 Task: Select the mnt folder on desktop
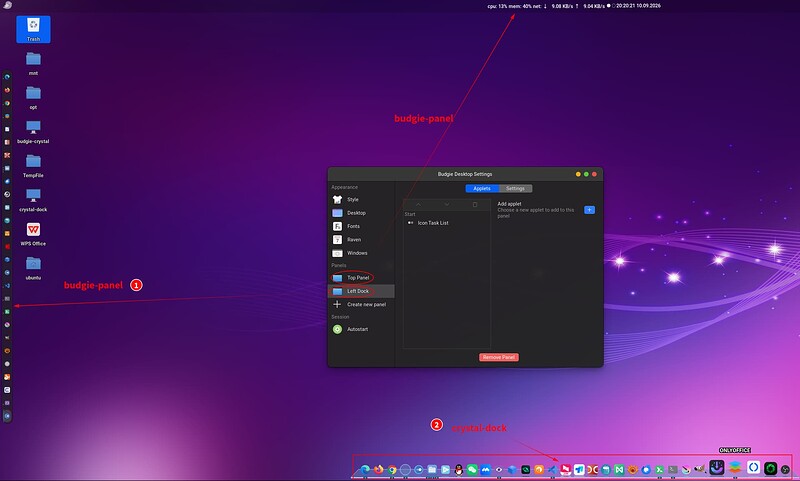tap(33, 63)
